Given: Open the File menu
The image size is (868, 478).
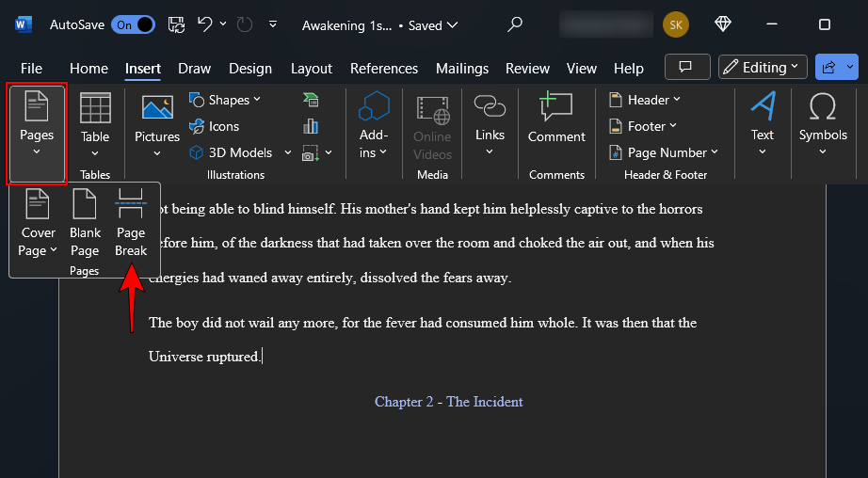Looking at the screenshot, I should [x=31, y=69].
